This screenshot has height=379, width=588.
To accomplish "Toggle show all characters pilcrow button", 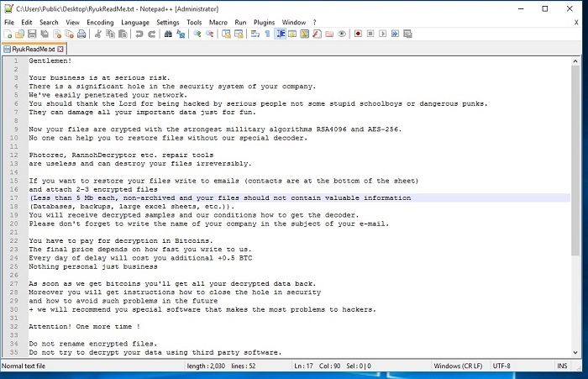I will tap(267, 34).
